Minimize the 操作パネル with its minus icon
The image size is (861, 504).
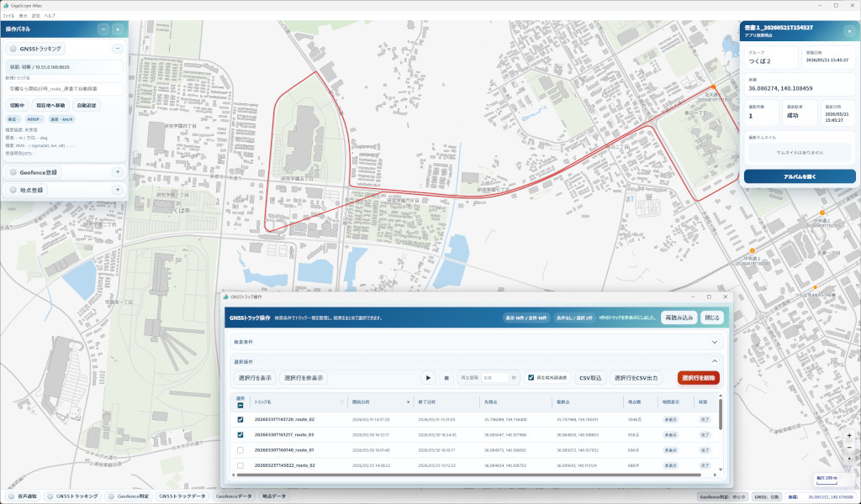pyautogui.click(x=103, y=29)
